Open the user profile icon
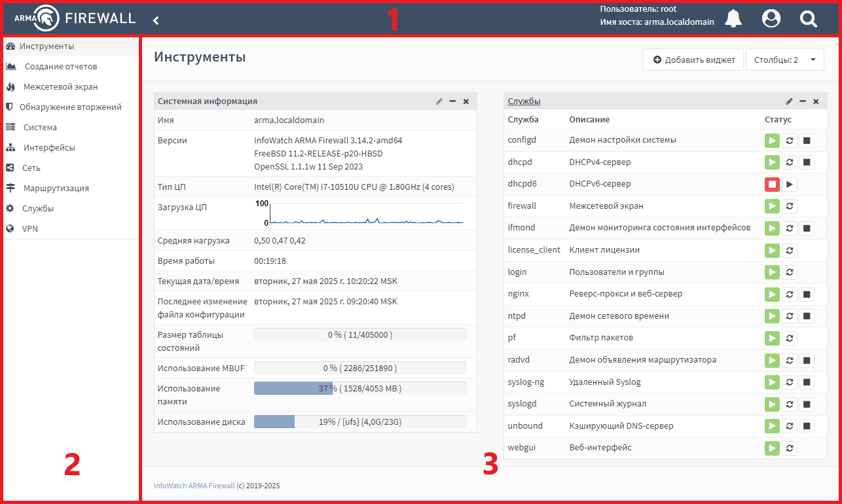 771,19
